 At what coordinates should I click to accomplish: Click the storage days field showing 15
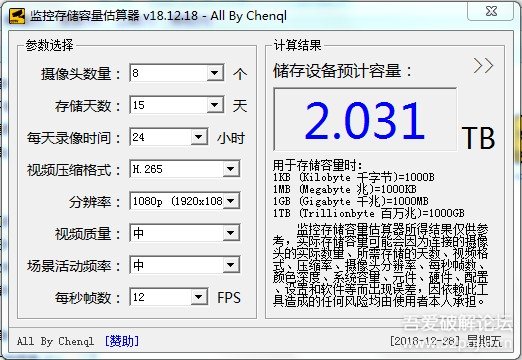click(177, 105)
